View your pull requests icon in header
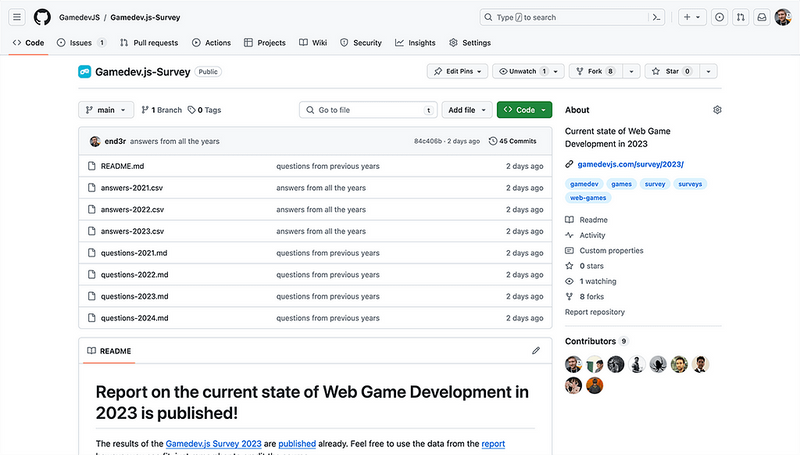Viewport: 800px width, 455px height. click(x=740, y=17)
